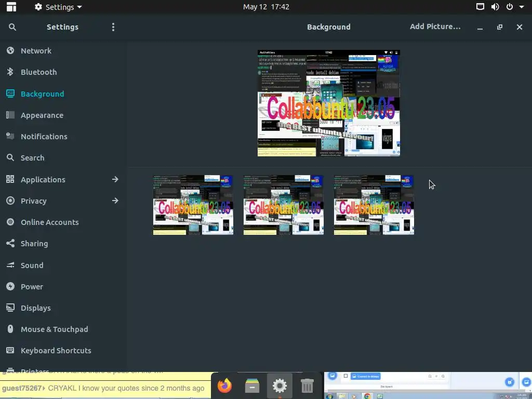Click the Power lightning icon
Screen dimensions: 532x399
click(x=10, y=286)
